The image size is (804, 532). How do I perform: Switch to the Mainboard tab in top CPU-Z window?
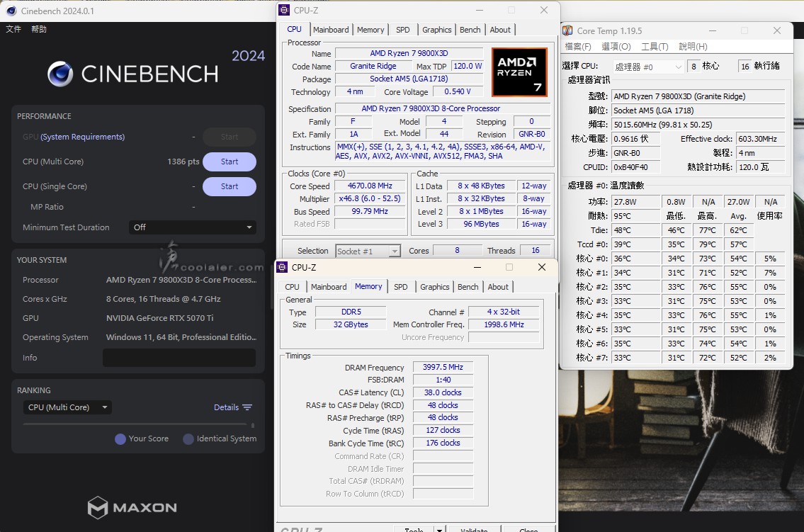(x=331, y=30)
